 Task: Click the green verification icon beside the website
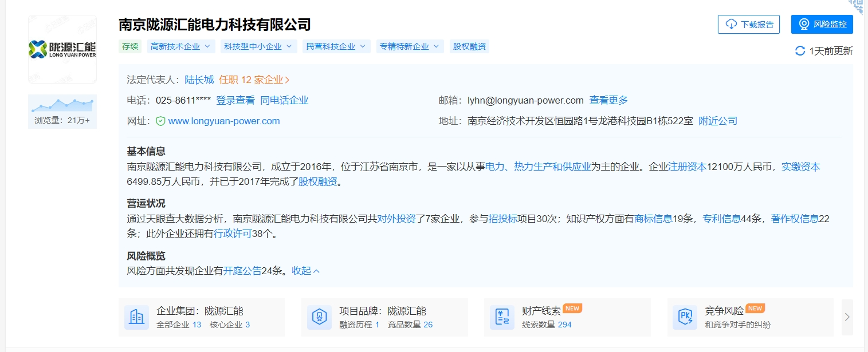pos(160,121)
